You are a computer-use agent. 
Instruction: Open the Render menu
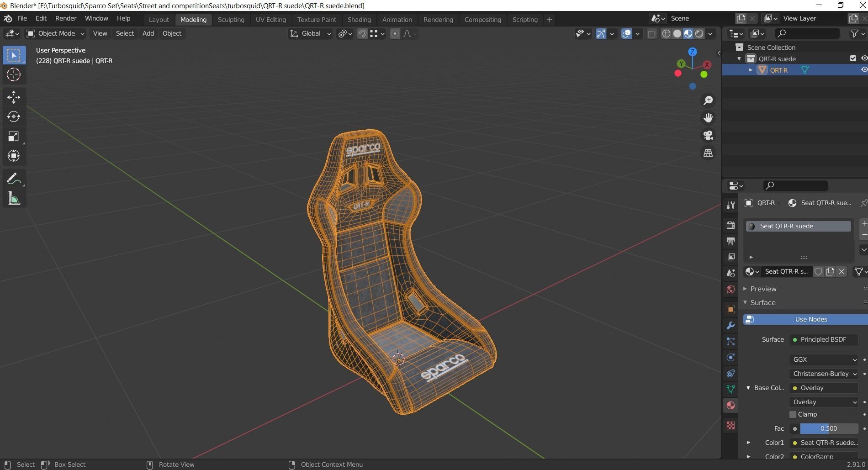(x=66, y=18)
